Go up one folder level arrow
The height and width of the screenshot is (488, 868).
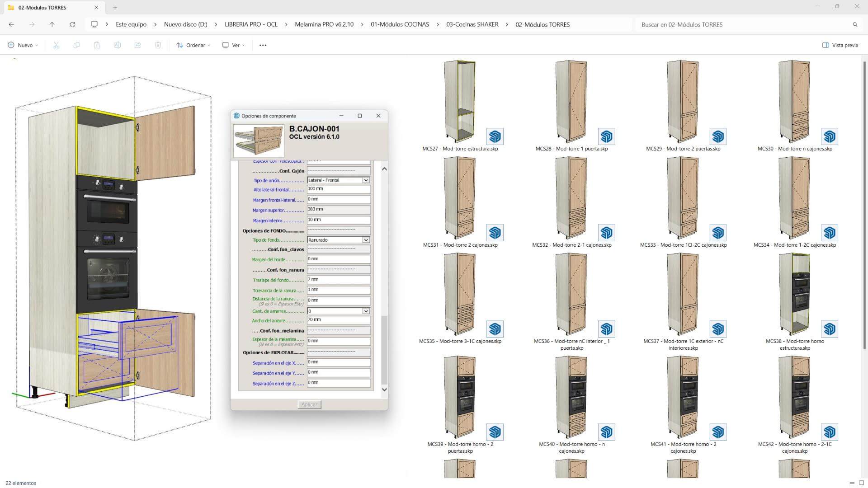(x=52, y=24)
